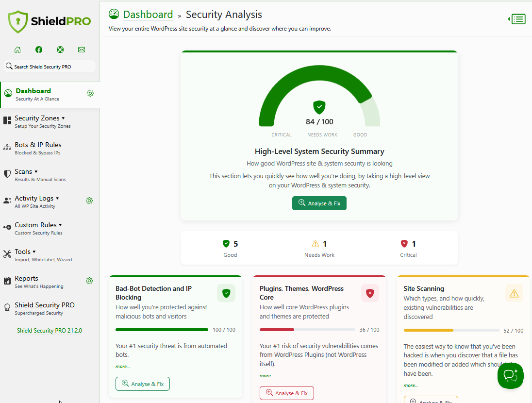Click the Bots & IP Rules network icon
The height and width of the screenshot is (403, 532).
pos(7,147)
